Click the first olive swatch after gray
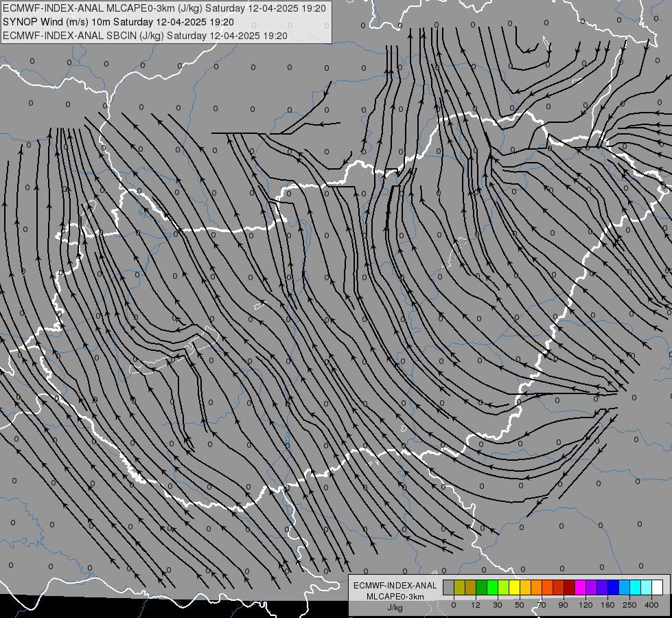 point(459,587)
